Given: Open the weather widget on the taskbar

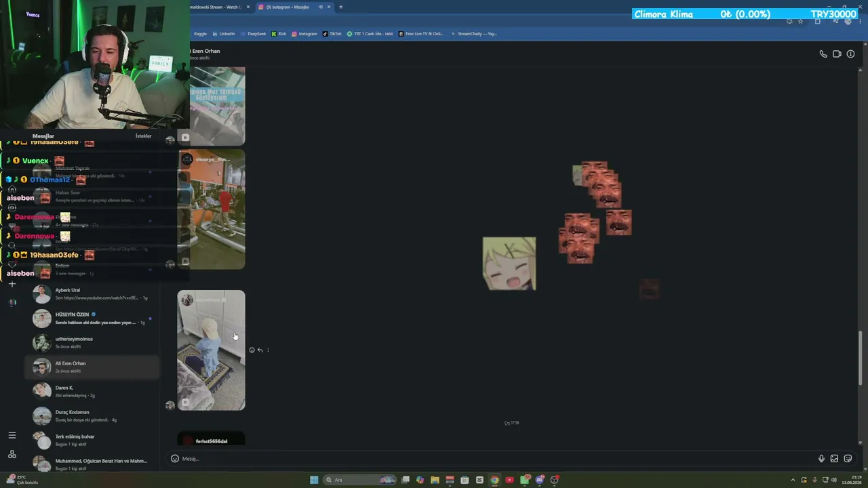Looking at the screenshot, I should pos(22,480).
